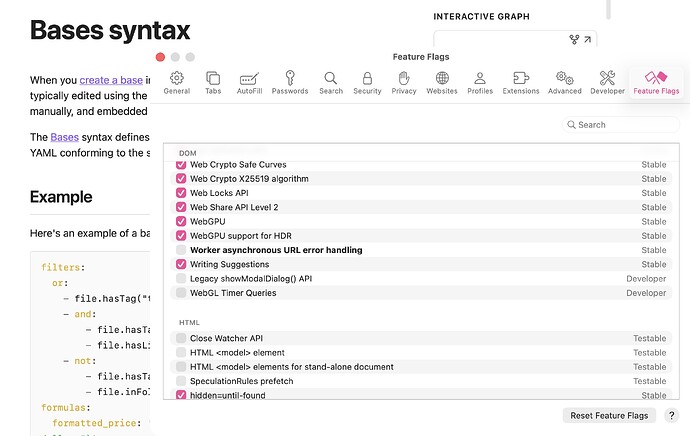
Task: Open the General settings pane
Action: 176,82
